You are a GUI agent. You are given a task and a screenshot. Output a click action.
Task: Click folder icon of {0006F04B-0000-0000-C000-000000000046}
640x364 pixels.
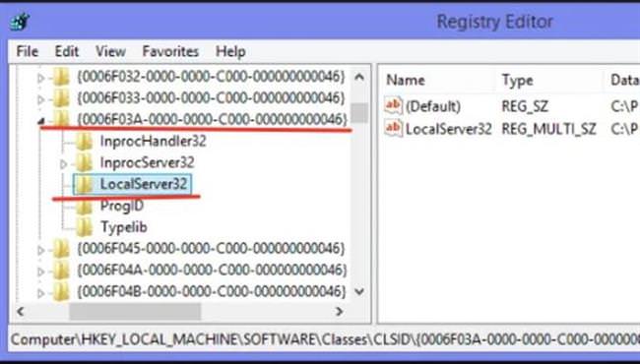61,292
